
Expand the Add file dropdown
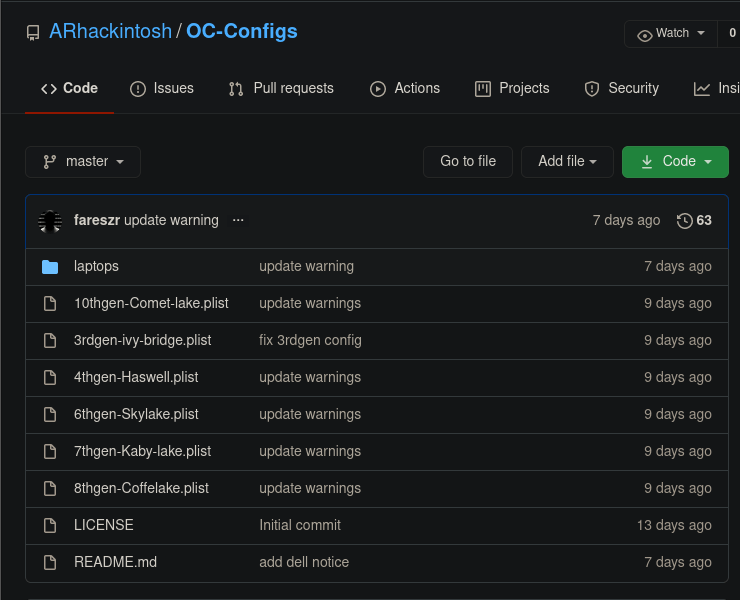click(x=567, y=162)
